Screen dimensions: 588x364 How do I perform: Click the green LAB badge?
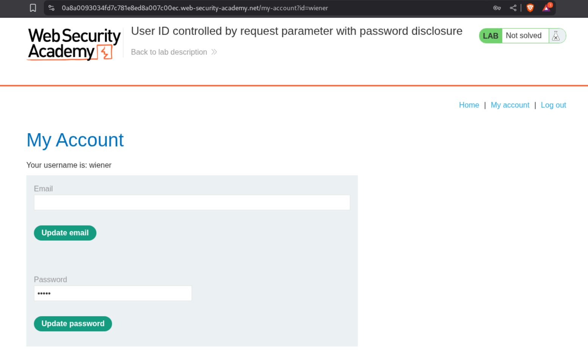coord(490,36)
